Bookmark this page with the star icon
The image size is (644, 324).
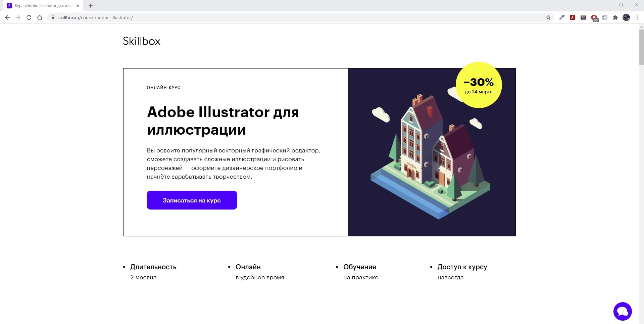pyautogui.click(x=548, y=17)
